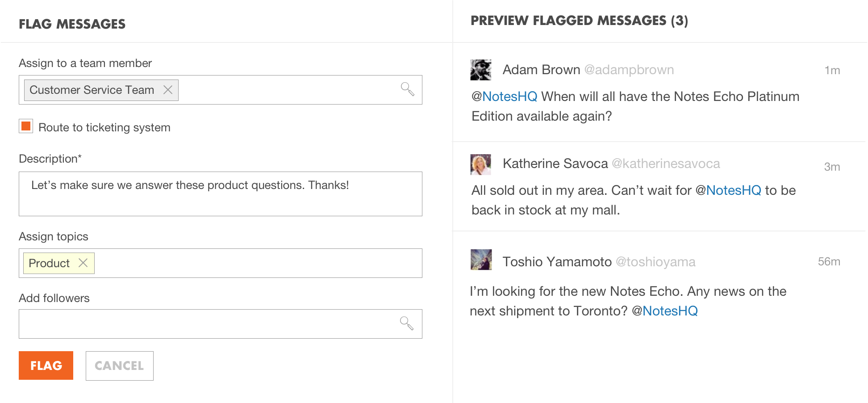Open Toshio Yamamoto's avatar
This screenshot has height=403, width=868.
pos(481,260)
